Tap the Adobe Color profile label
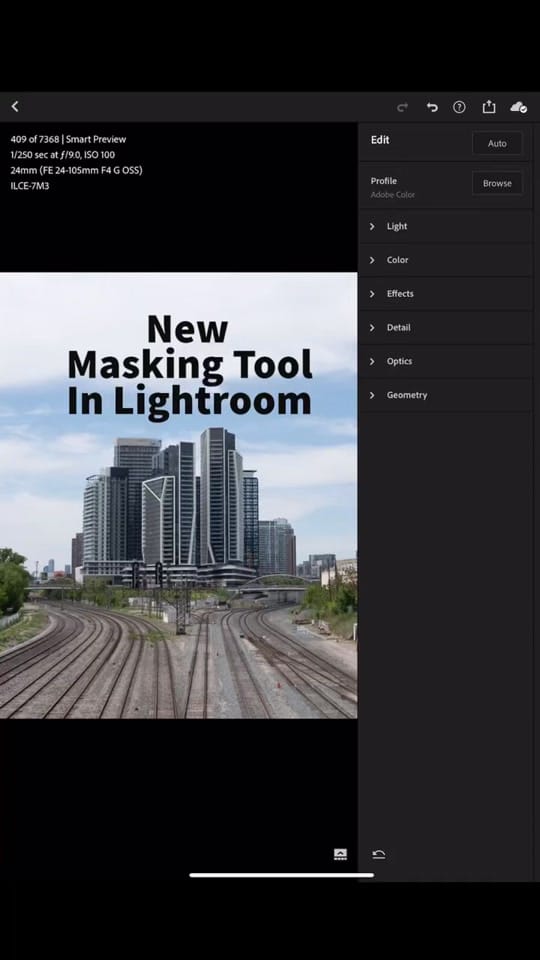Image resolution: width=540 pixels, height=960 pixels. tap(392, 195)
